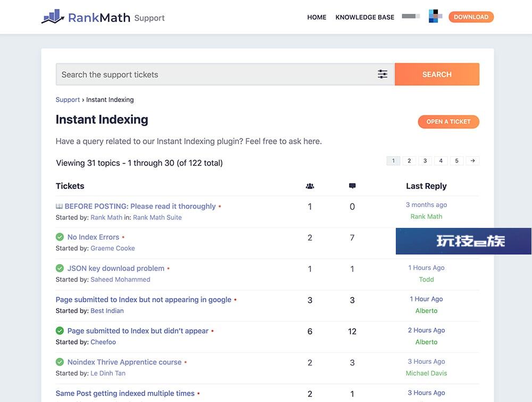Visit Cheefoo profile

click(x=103, y=342)
